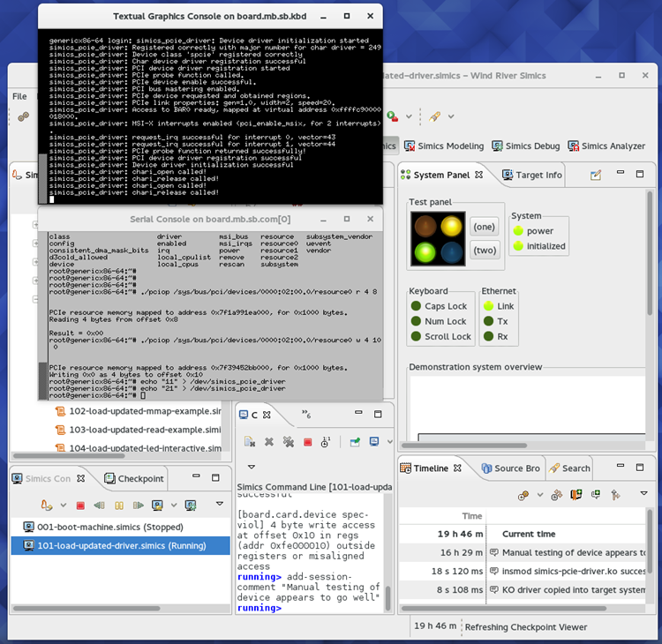Open the File menu

tap(19, 96)
